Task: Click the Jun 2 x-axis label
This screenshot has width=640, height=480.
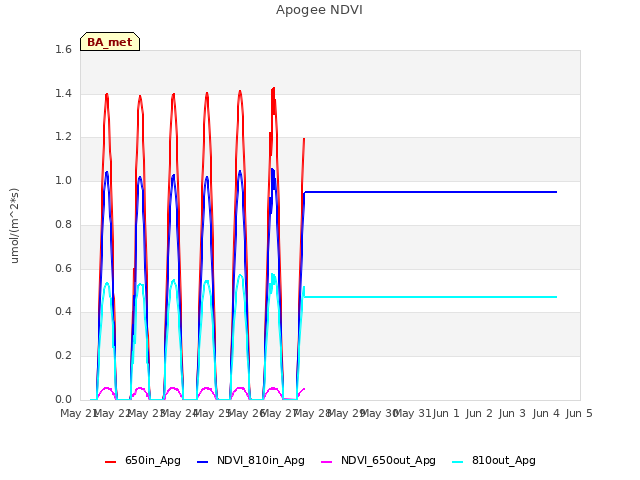Action: click(479, 413)
